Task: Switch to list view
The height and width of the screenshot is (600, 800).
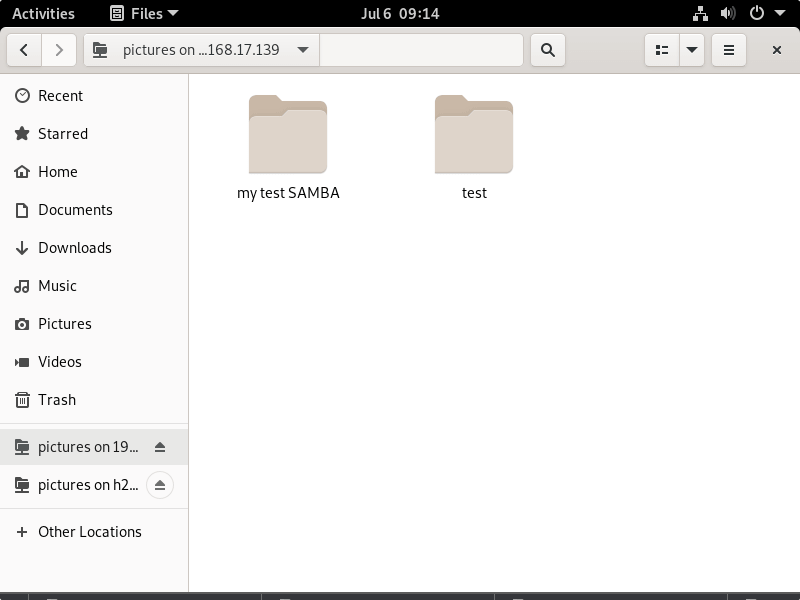Action: 662,50
